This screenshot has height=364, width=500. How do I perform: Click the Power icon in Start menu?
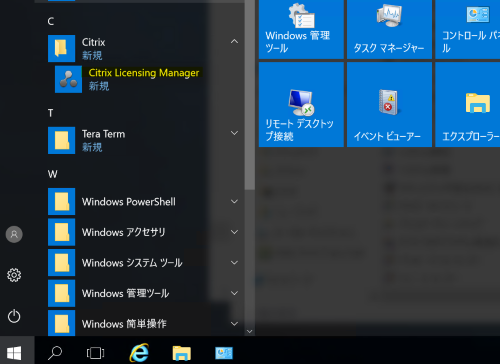click(x=14, y=316)
